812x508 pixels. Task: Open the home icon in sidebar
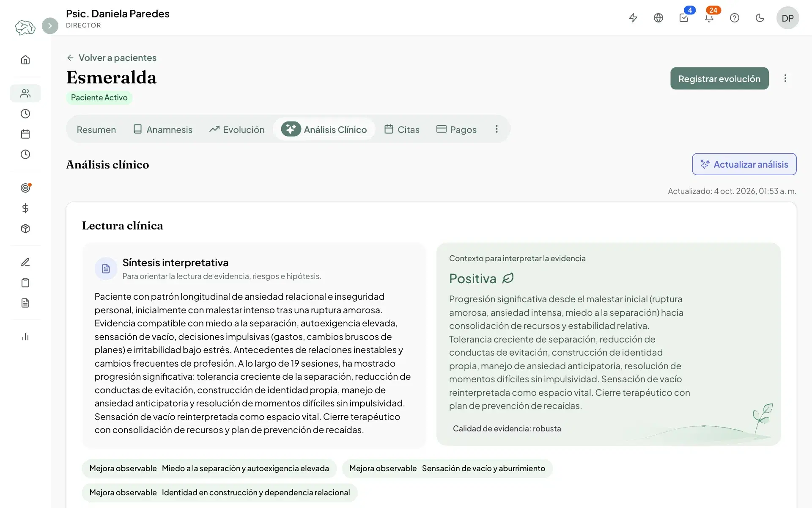(x=25, y=60)
